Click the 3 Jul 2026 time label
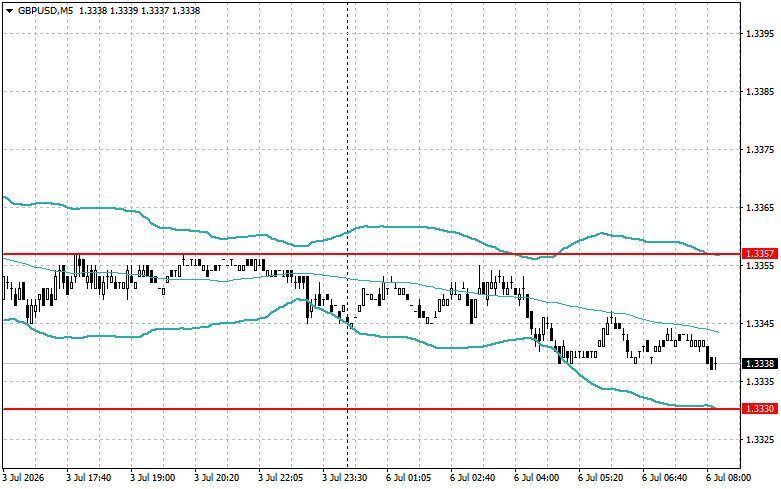Viewport: 781px width, 489px height. 23,478
